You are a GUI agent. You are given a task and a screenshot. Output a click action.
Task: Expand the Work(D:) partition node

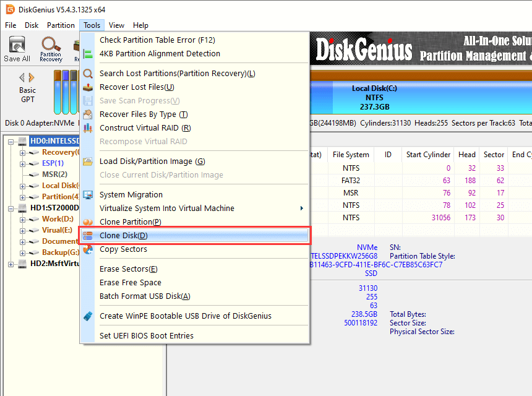pos(23,219)
